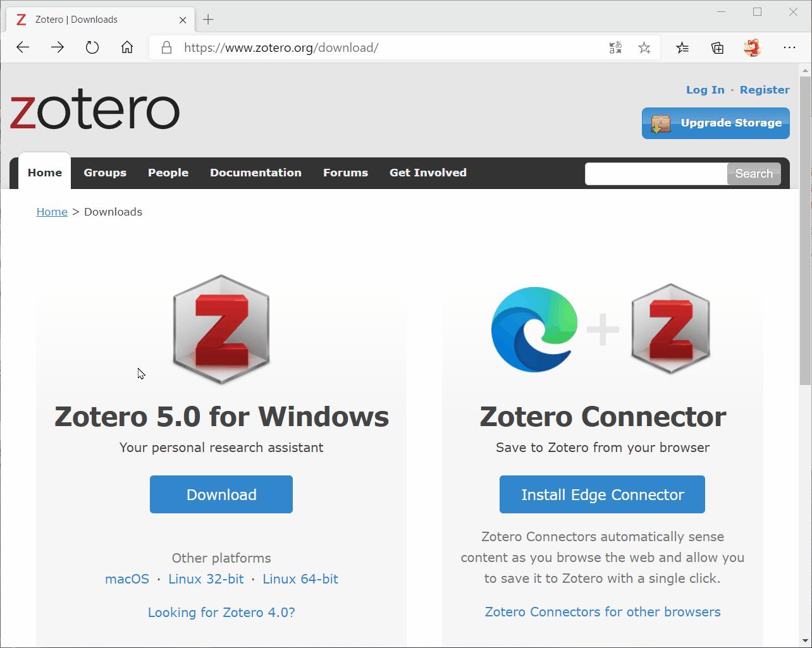
Task: Open the Documentation navigation item
Action: 255,173
